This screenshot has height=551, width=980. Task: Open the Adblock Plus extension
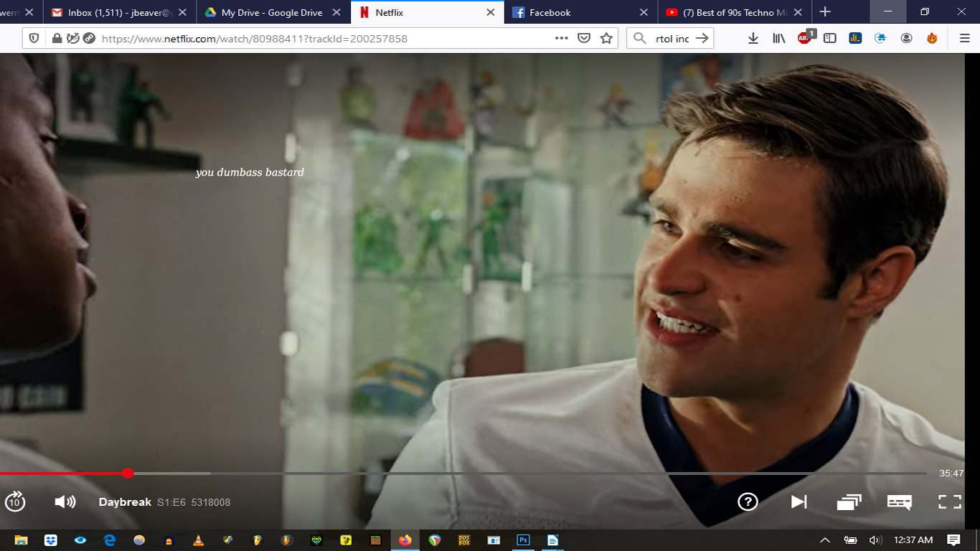[x=805, y=37]
